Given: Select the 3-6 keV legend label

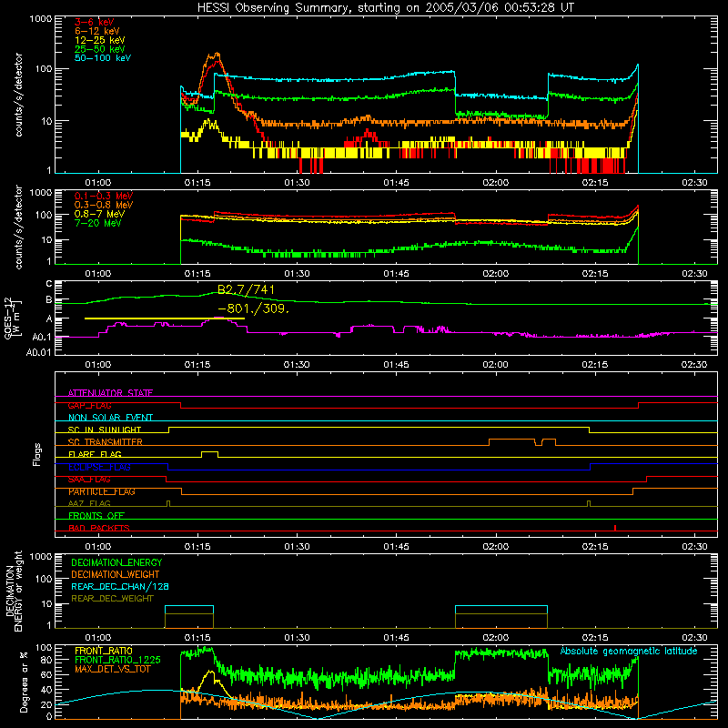Looking at the screenshot, I should click(95, 22).
